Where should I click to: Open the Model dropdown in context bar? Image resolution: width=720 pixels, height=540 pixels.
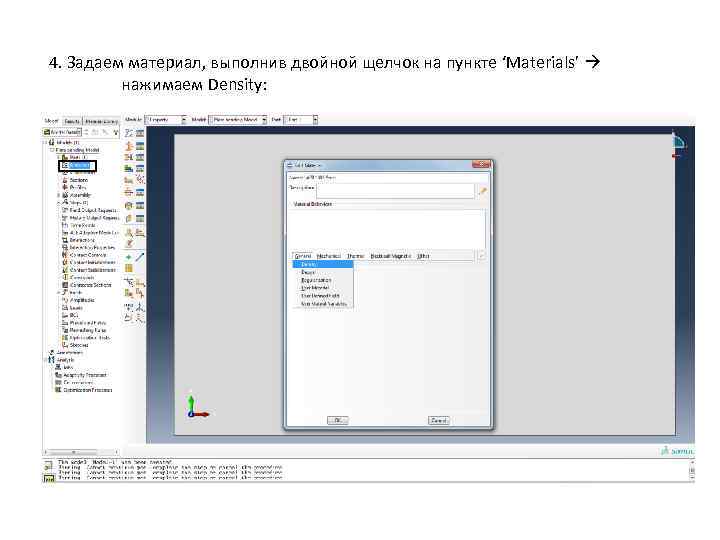(x=237, y=120)
